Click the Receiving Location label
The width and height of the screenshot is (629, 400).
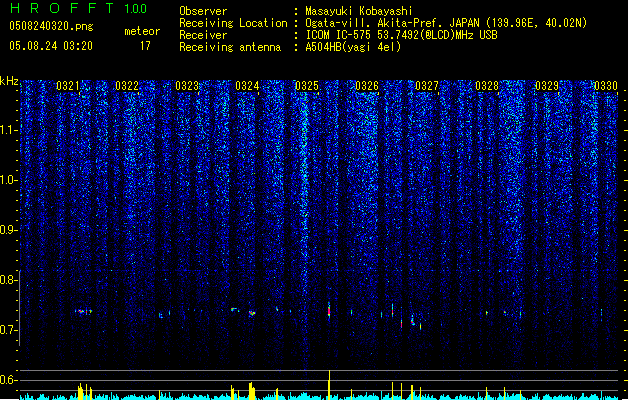click(233, 23)
